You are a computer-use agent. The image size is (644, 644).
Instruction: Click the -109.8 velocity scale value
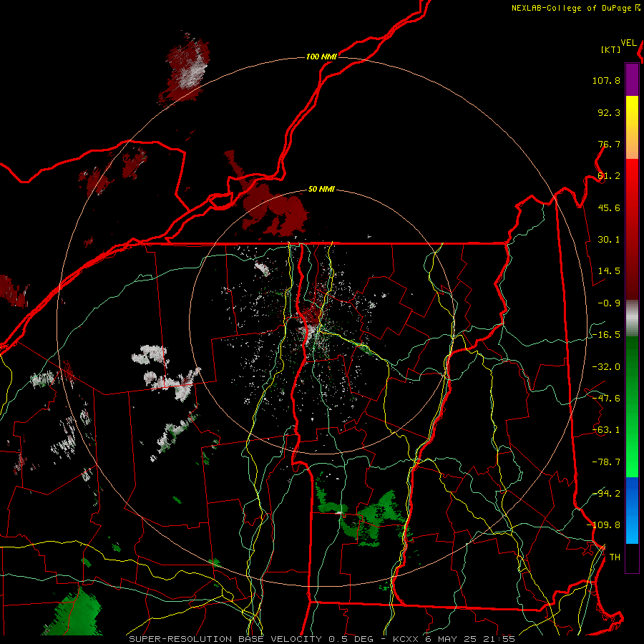[x=603, y=525]
